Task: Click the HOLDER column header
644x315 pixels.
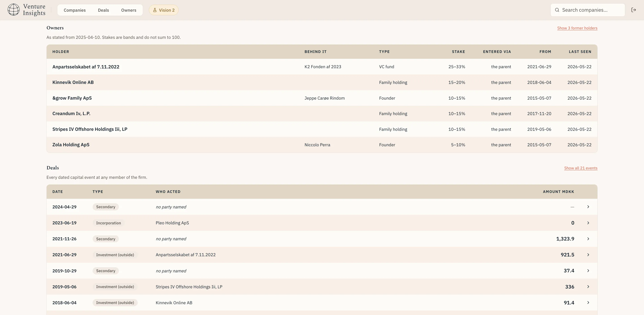Action: 61,52
